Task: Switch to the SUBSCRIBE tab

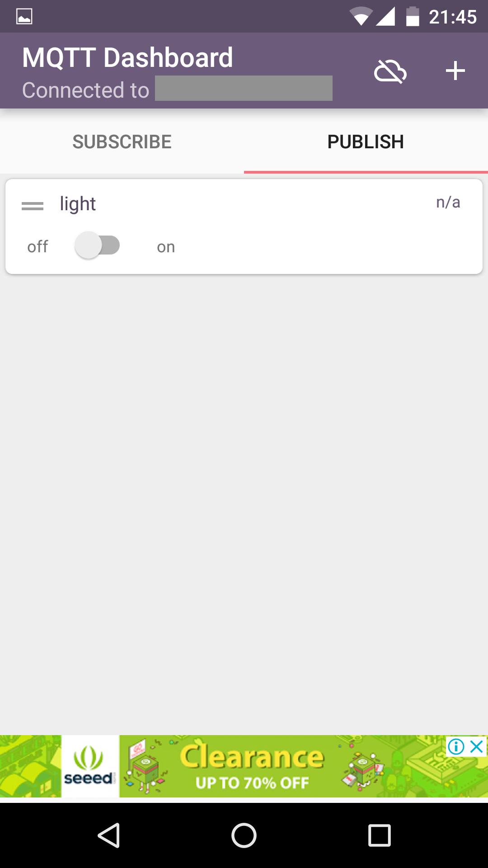Action: pyautogui.click(x=122, y=142)
